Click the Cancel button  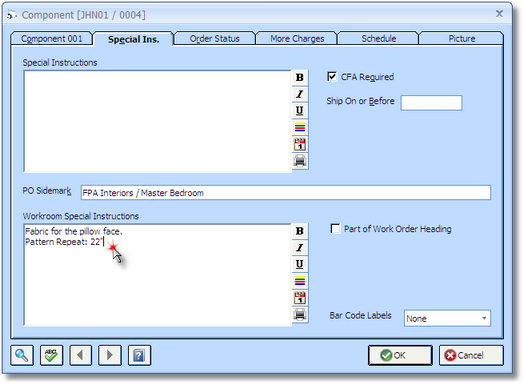(x=471, y=355)
